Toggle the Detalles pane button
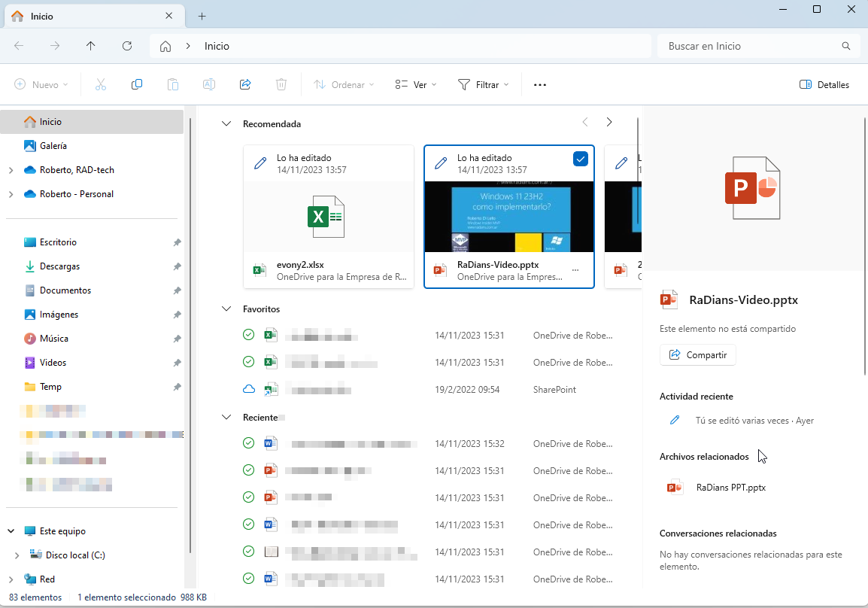This screenshot has width=868, height=608. 824,85
